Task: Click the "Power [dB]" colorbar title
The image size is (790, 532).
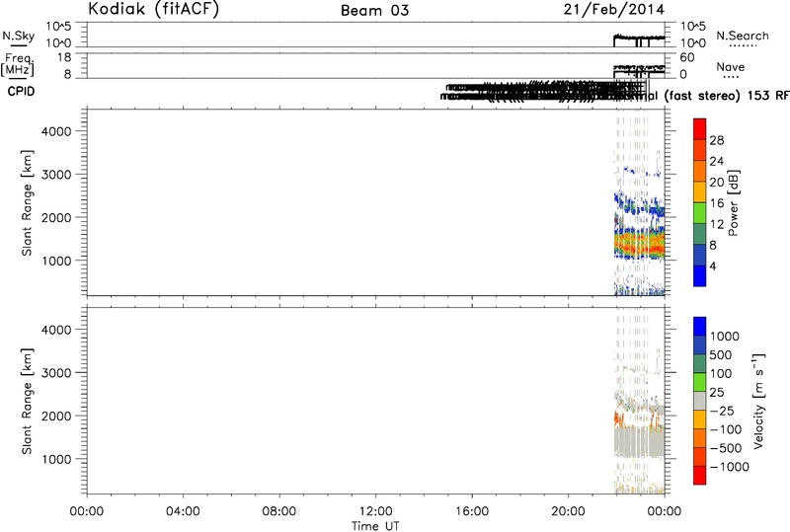Action: tap(734, 203)
